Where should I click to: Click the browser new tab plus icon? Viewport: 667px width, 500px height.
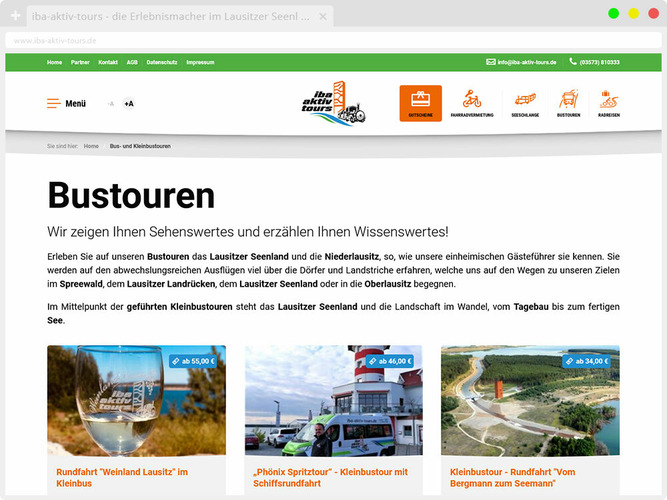point(15,16)
